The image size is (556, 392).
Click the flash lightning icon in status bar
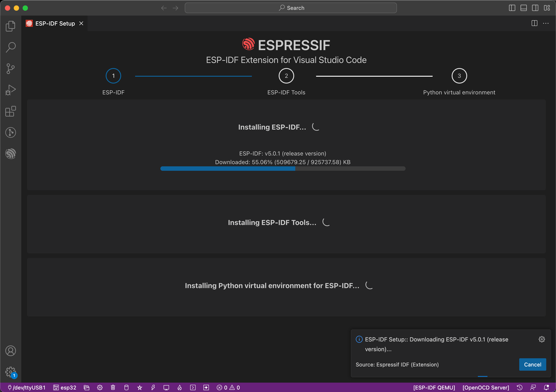coord(153,387)
